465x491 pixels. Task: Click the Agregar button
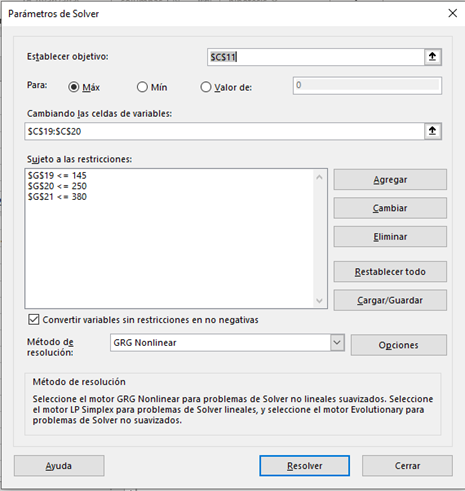click(x=390, y=180)
